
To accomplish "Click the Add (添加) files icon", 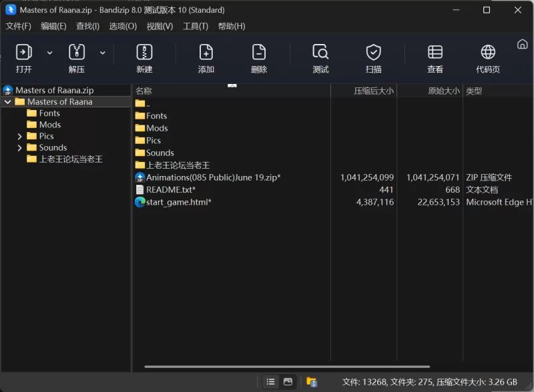I will tap(206, 53).
